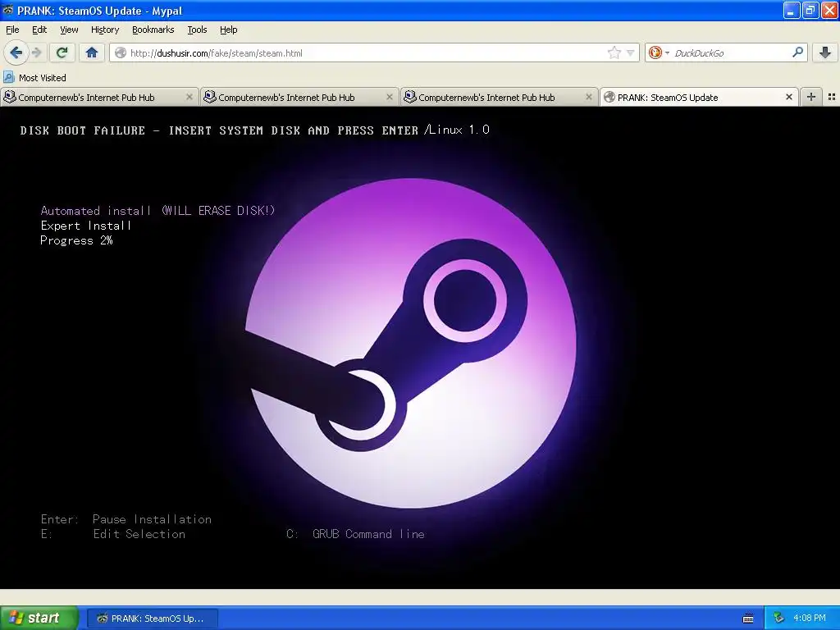Open the File menu
Viewport: 840px width, 630px height.
tap(12, 30)
